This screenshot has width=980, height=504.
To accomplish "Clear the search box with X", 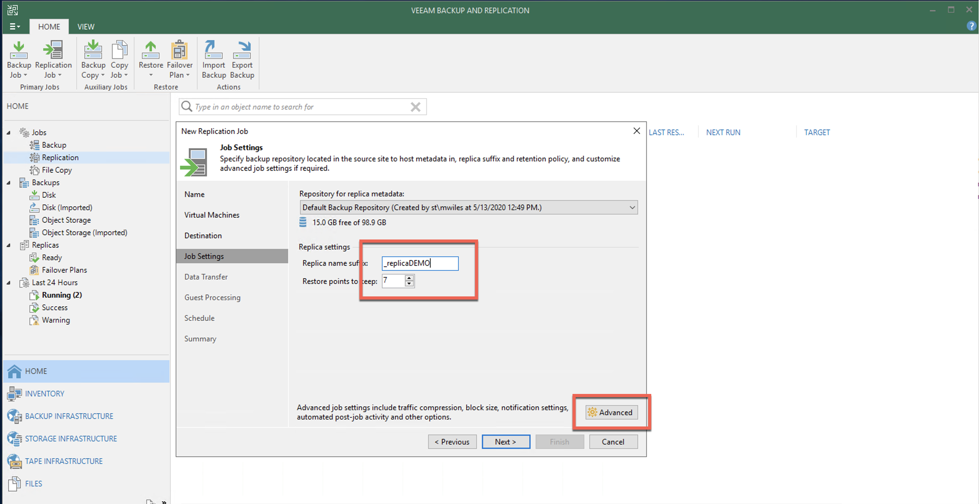I will pos(415,107).
